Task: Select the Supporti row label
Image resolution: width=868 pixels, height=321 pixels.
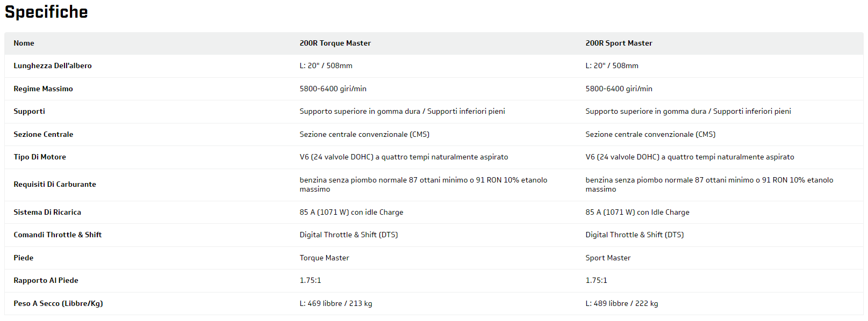Action: click(x=29, y=112)
